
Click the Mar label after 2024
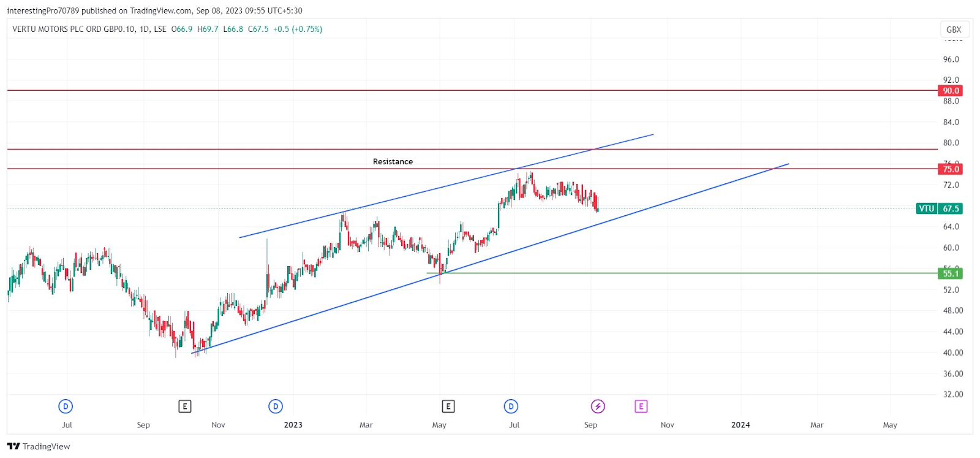click(x=817, y=425)
